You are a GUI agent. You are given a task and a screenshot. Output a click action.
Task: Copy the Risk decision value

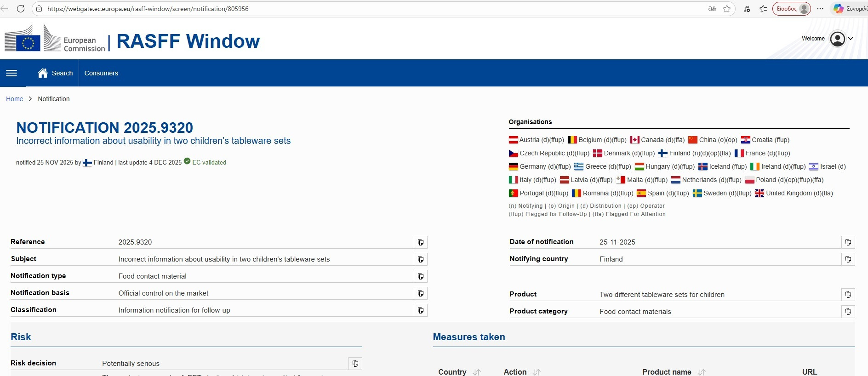point(355,364)
